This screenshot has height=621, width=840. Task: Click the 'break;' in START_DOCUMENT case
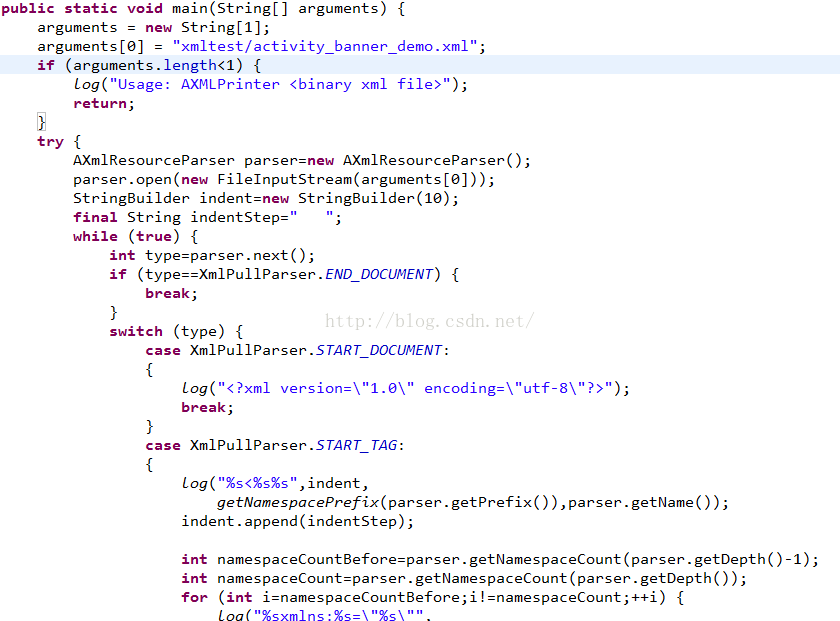[207, 408]
